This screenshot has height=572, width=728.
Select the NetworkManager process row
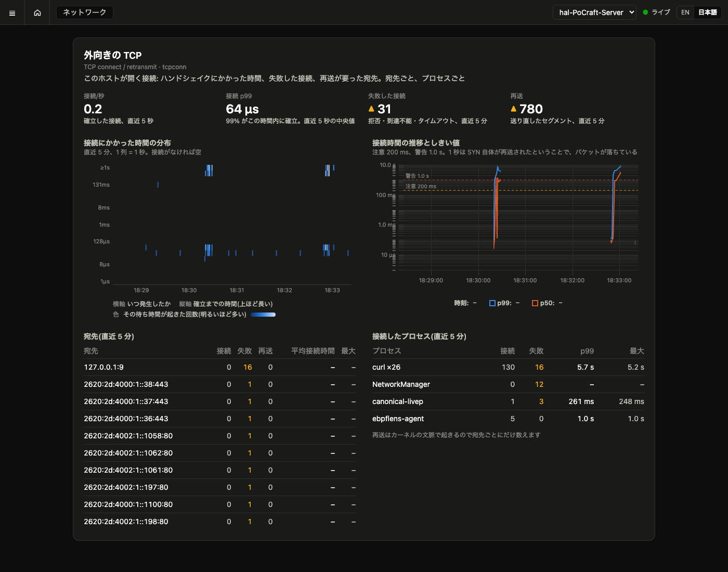508,384
